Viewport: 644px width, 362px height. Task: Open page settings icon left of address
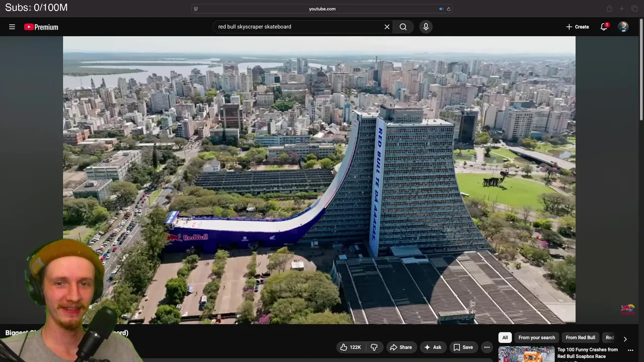point(196,9)
